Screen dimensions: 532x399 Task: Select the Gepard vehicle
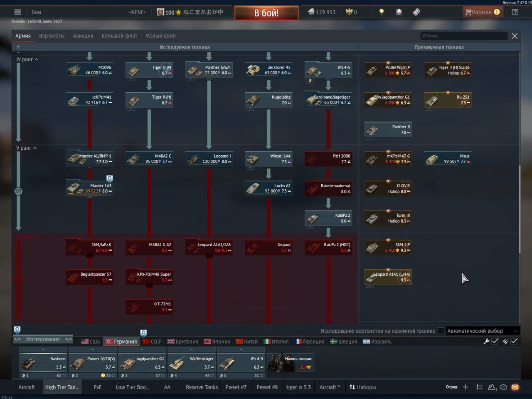coord(268,247)
